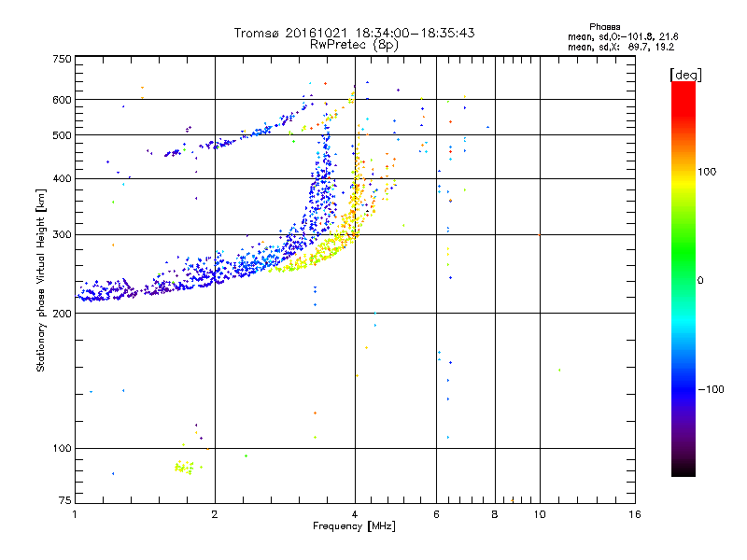Image resolution: width=747 pixels, height=560 pixels.
Task: Click x-axis tick label '6'
Action: point(436,514)
